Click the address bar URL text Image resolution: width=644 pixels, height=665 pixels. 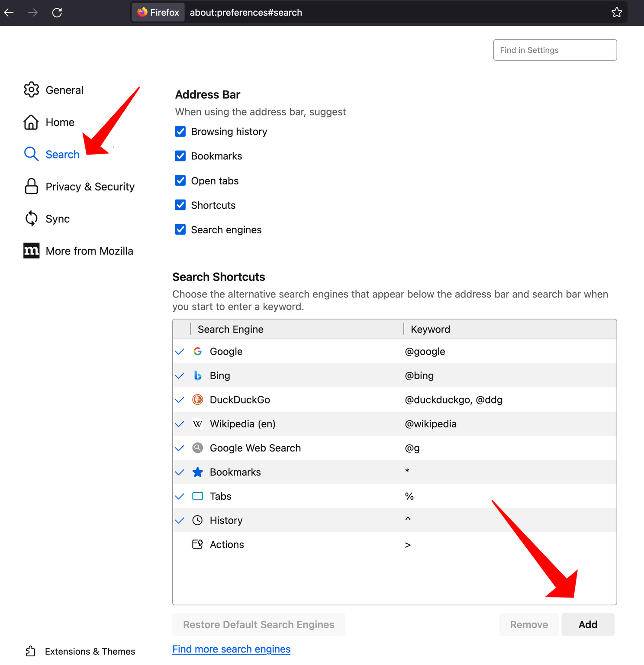point(246,13)
